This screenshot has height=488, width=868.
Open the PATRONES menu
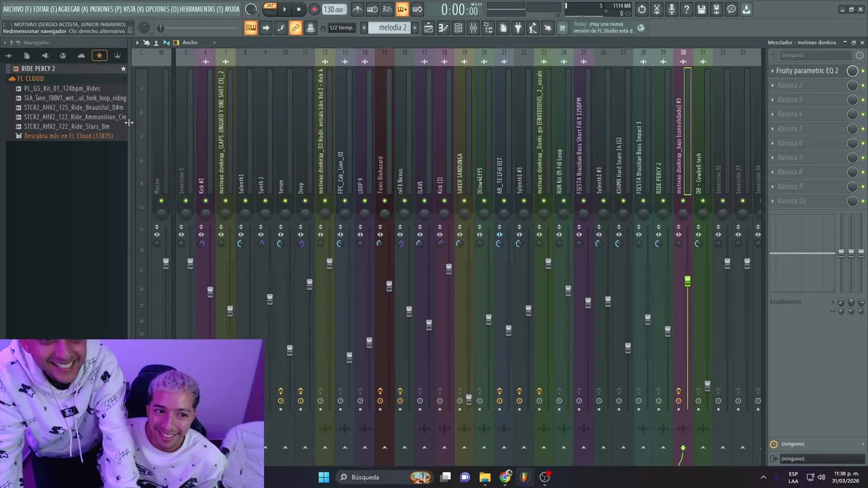coord(106,9)
